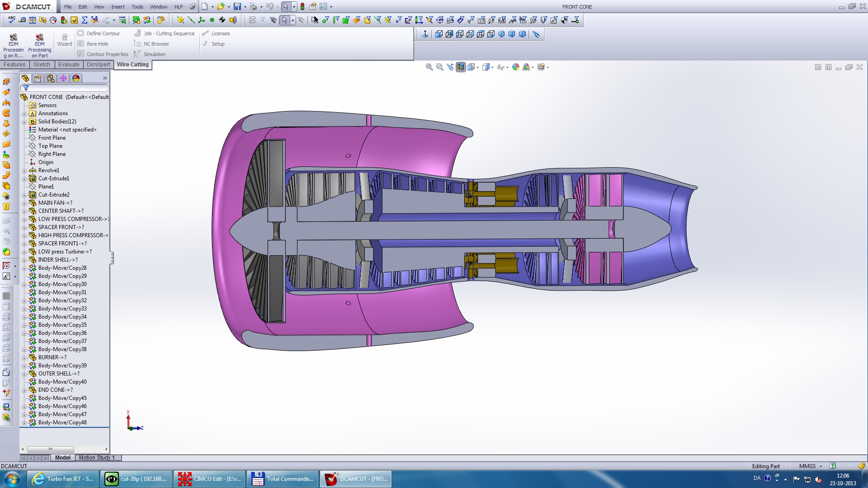Expand the Annotations folder

[24, 114]
